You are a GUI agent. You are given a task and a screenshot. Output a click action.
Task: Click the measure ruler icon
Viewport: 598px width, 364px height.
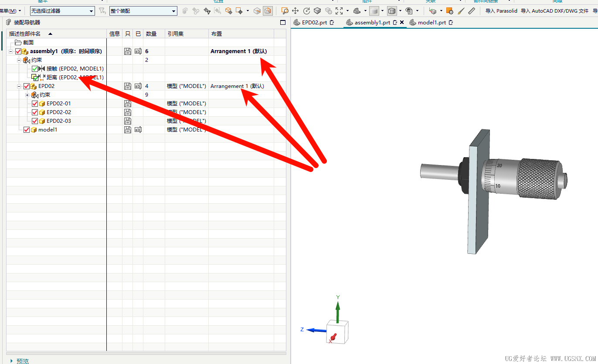[x=472, y=11]
